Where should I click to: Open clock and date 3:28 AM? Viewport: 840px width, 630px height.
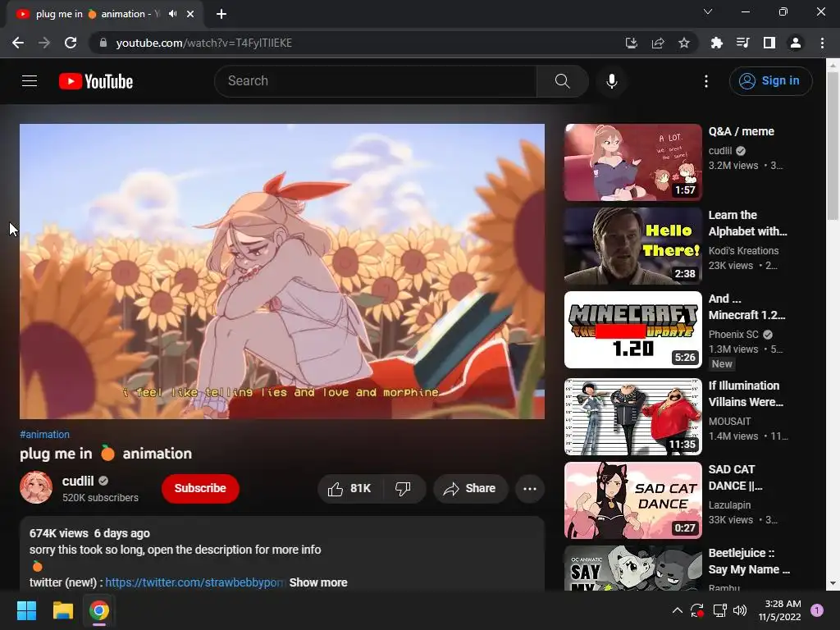click(x=779, y=610)
